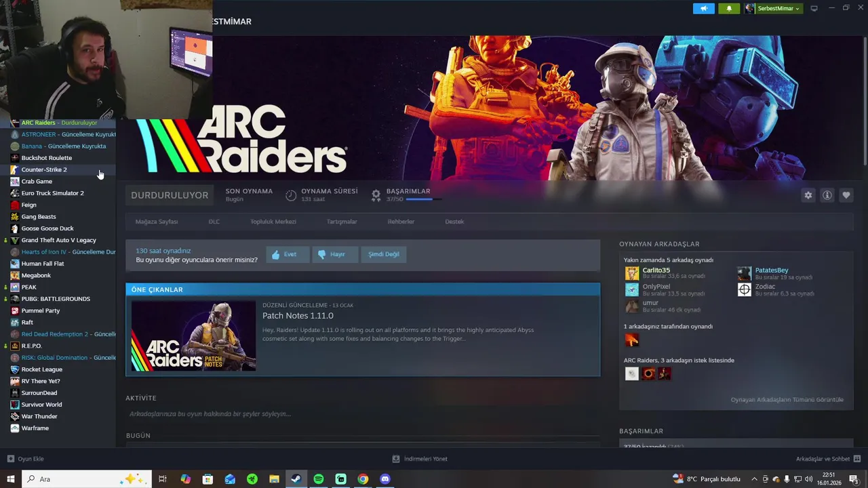Click the Goose Goose Duck game icon
This screenshot has width=868, height=488.
tap(15, 228)
